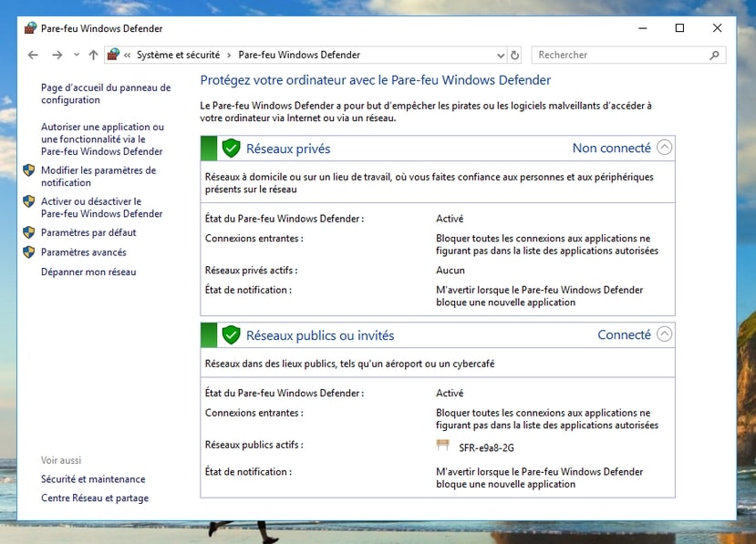The image size is (756, 544).
Task: Click the 'SFR-e9a8-2G' network name
Action: pyautogui.click(x=486, y=448)
